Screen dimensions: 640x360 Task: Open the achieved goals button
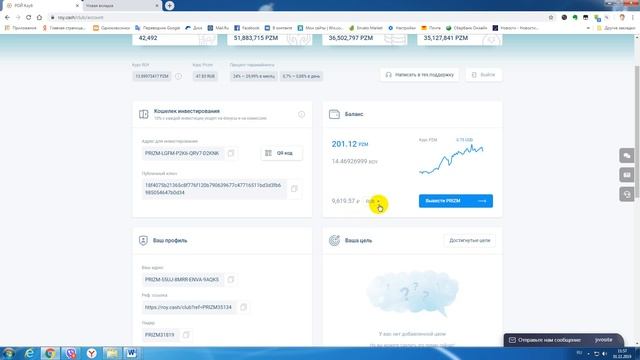469,240
